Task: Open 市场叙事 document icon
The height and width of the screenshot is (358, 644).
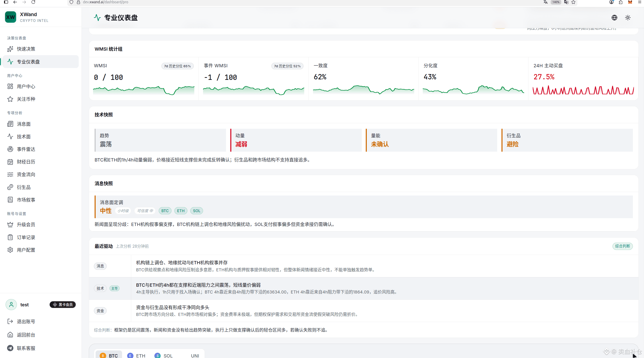Action: (10, 200)
